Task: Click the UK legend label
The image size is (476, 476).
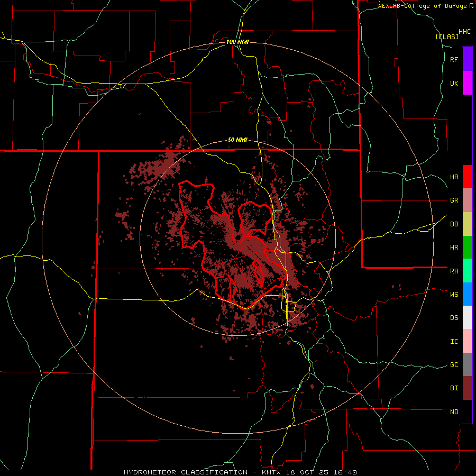Action: [454, 83]
